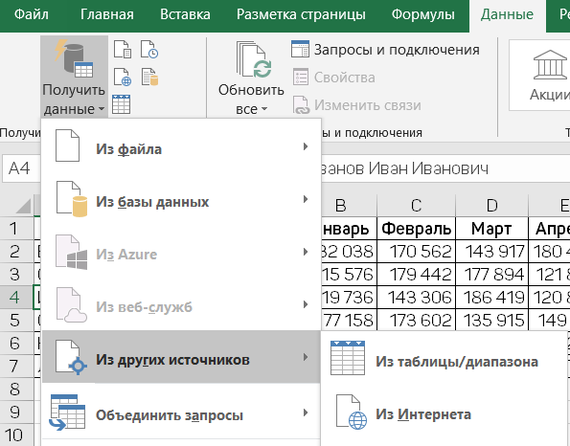Open Запросы и подключения pane
The width and height of the screenshot is (570, 446).
tap(385, 49)
